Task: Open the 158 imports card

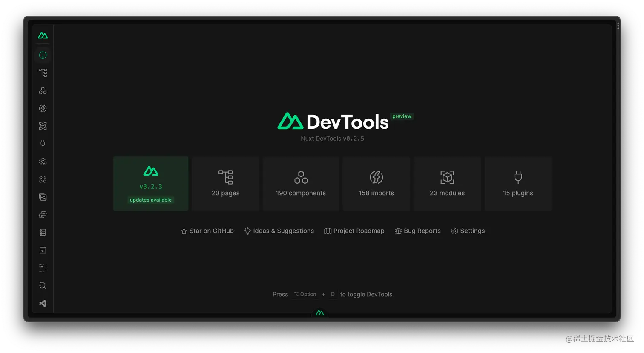Action: tap(377, 184)
